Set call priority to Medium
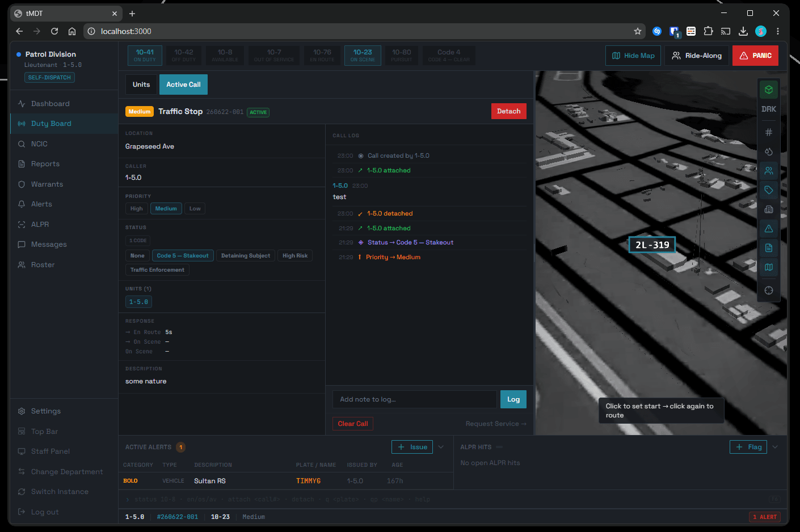Viewport: 800px width, 532px height. pyautogui.click(x=166, y=209)
